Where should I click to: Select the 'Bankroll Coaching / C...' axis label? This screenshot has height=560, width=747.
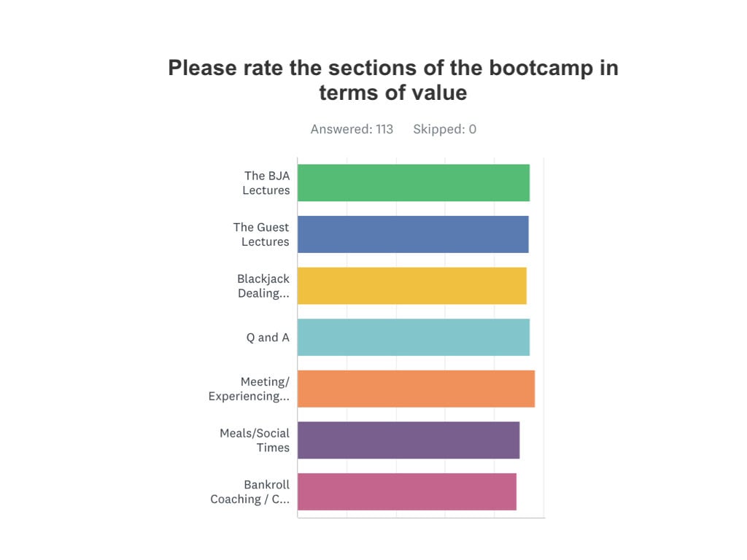[249, 491]
